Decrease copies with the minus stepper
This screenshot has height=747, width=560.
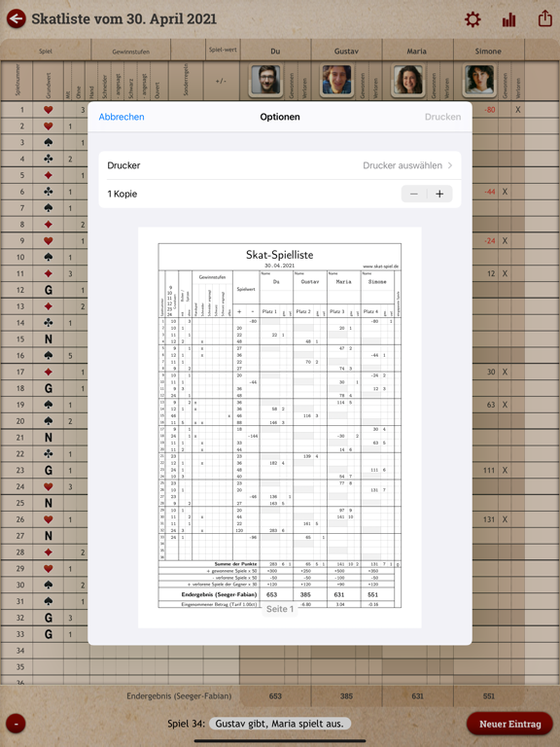pyautogui.click(x=414, y=194)
